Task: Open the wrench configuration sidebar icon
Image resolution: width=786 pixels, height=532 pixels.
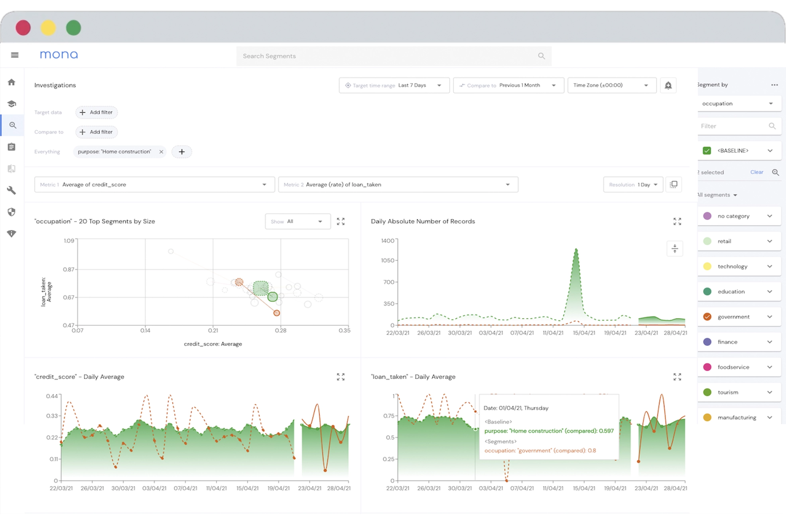Action: coord(12,190)
